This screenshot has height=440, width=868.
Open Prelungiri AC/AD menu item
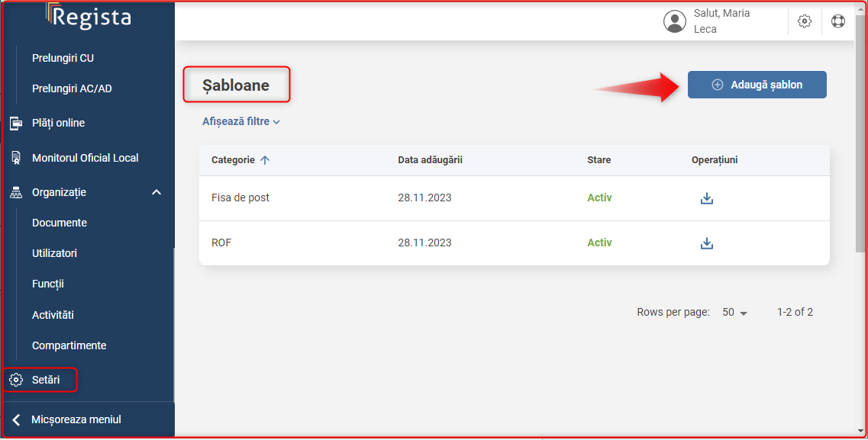[x=72, y=88]
